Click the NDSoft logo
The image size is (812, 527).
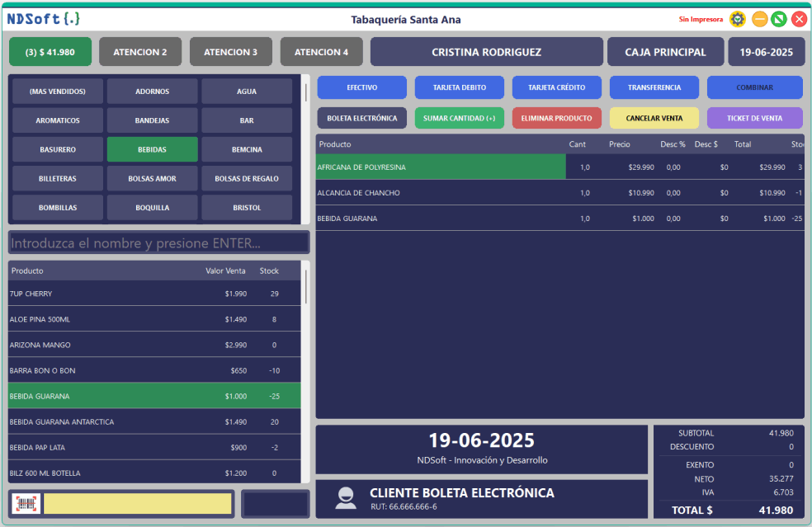click(x=43, y=18)
